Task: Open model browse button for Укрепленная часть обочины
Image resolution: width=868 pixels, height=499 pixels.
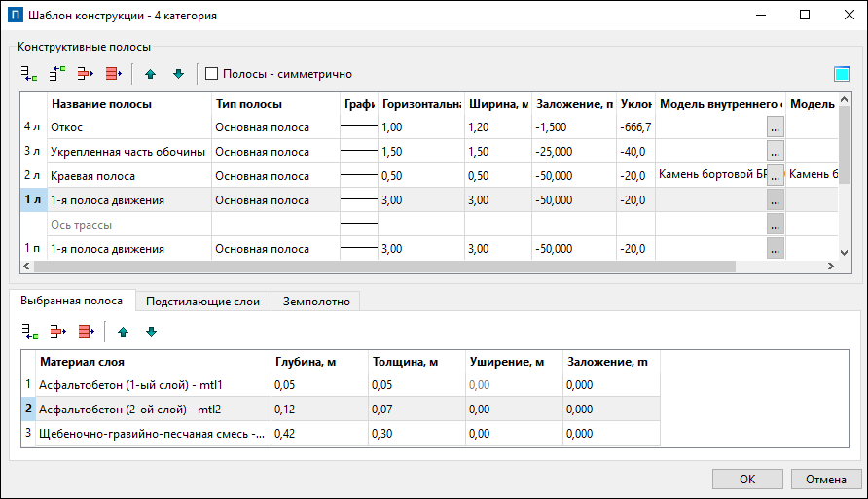Action: coord(775,152)
